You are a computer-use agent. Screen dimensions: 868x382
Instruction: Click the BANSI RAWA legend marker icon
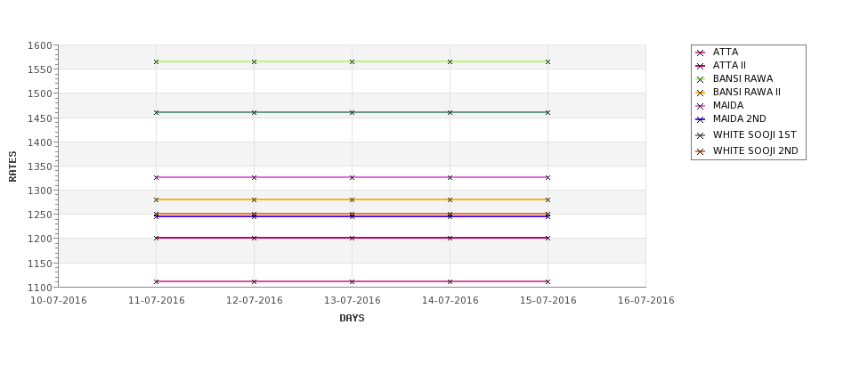[701, 79]
